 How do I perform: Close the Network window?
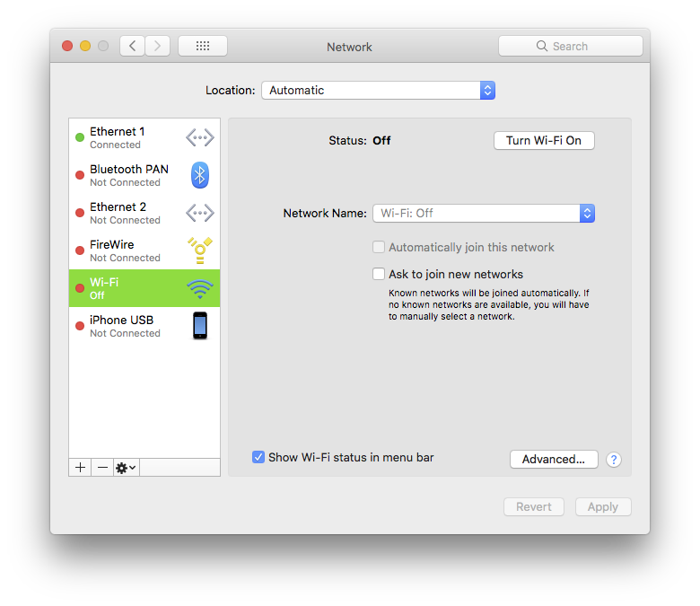pos(67,46)
